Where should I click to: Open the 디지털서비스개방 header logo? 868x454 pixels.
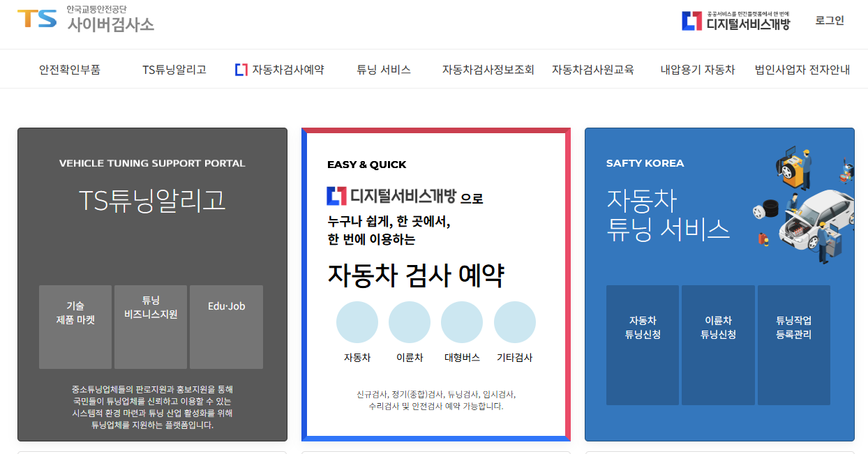click(x=736, y=21)
